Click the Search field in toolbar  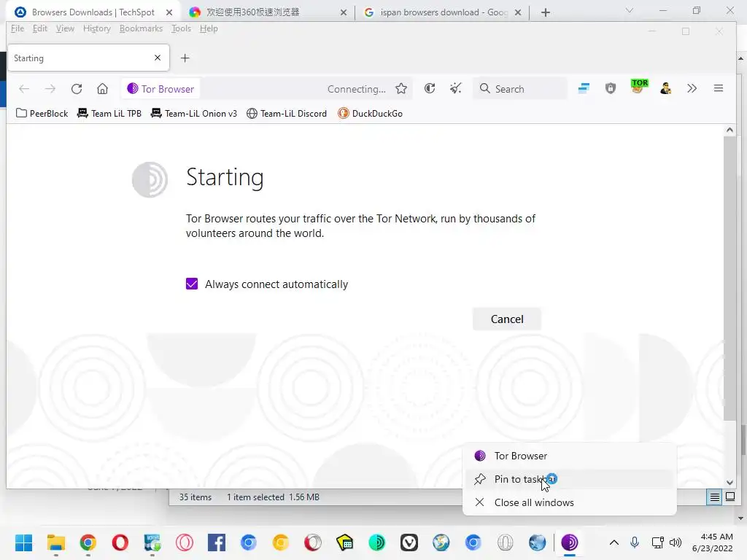pyautogui.click(x=520, y=88)
